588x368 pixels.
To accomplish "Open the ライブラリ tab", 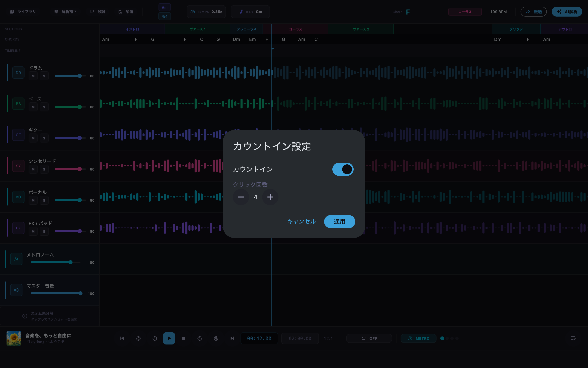I will (x=23, y=12).
